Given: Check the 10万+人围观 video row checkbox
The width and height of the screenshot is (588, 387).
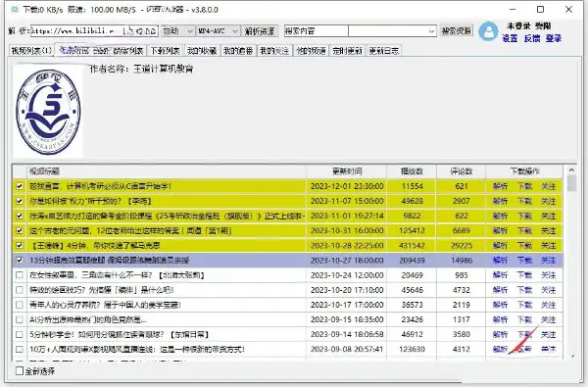Looking at the screenshot, I should point(20,349).
